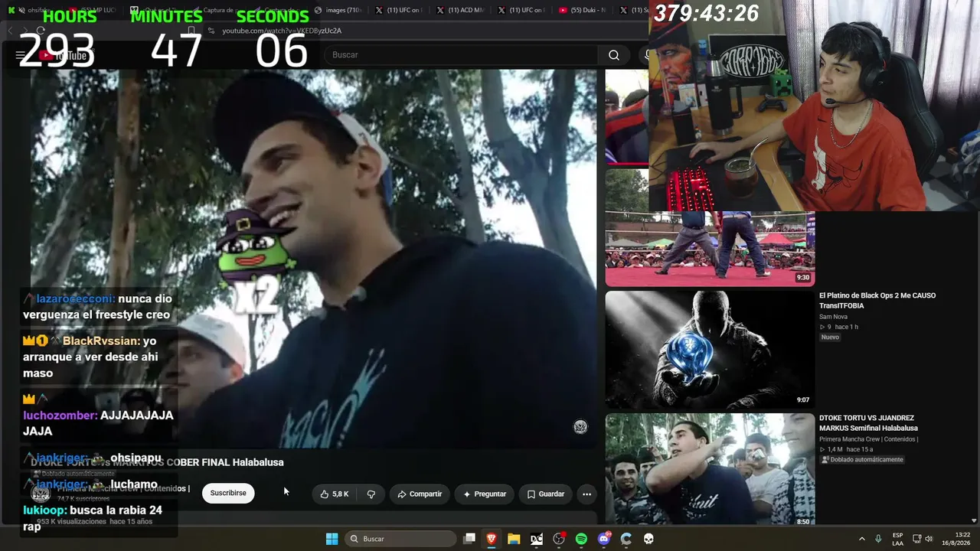Viewport: 980px width, 551px height.
Task: Click the Suscribirse button
Action: [228, 493]
